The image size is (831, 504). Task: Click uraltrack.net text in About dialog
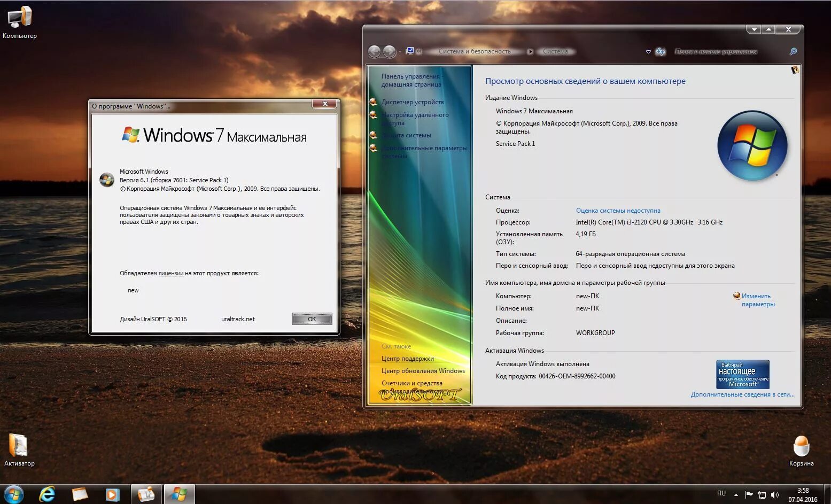click(238, 319)
